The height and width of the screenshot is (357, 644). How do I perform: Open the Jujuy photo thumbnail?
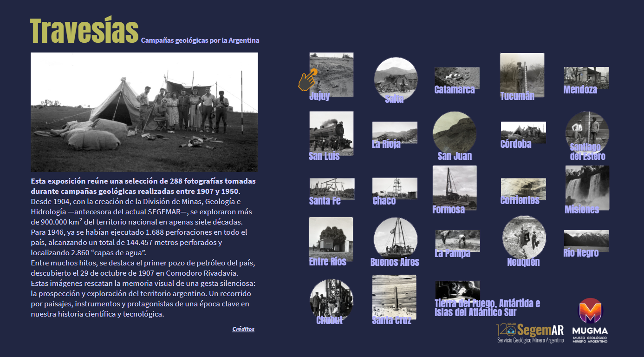coord(332,74)
